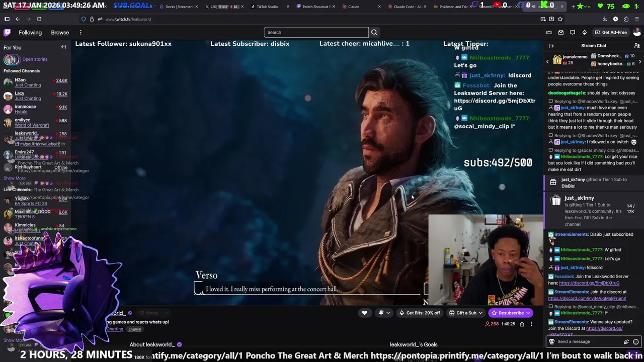Open Maximilian_DOOD live channel
This screenshot has width=644, height=362.
[x=35, y=214]
